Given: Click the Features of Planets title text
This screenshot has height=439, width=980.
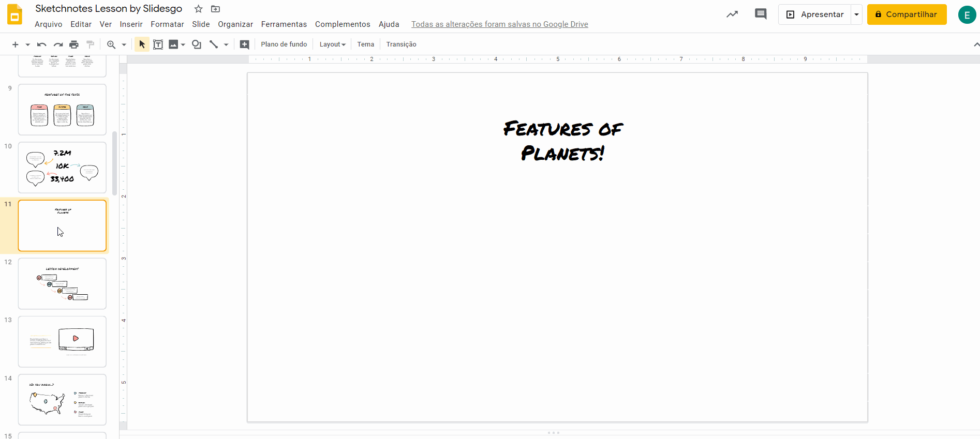Looking at the screenshot, I should pyautogui.click(x=563, y=141).
